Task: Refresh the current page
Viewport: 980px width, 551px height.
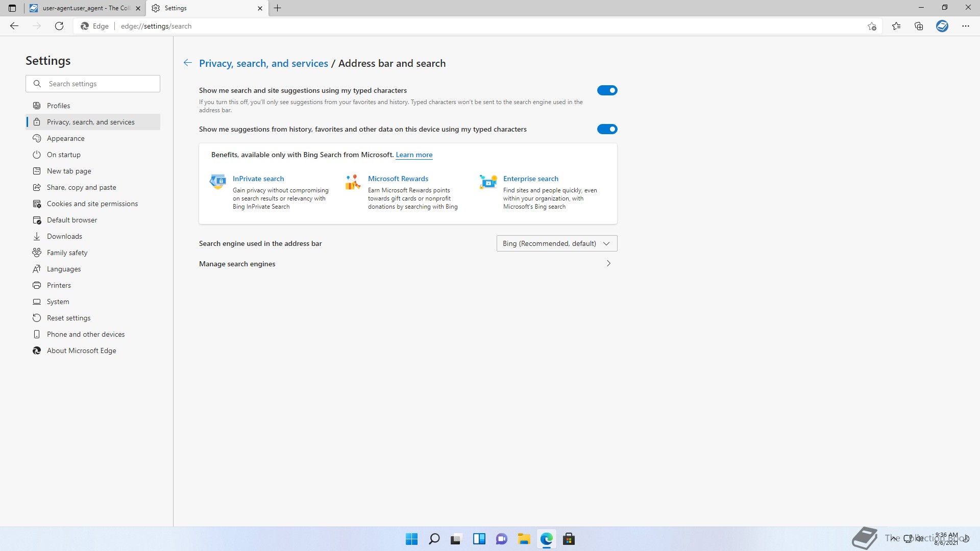Action: [x=59, y=26]
